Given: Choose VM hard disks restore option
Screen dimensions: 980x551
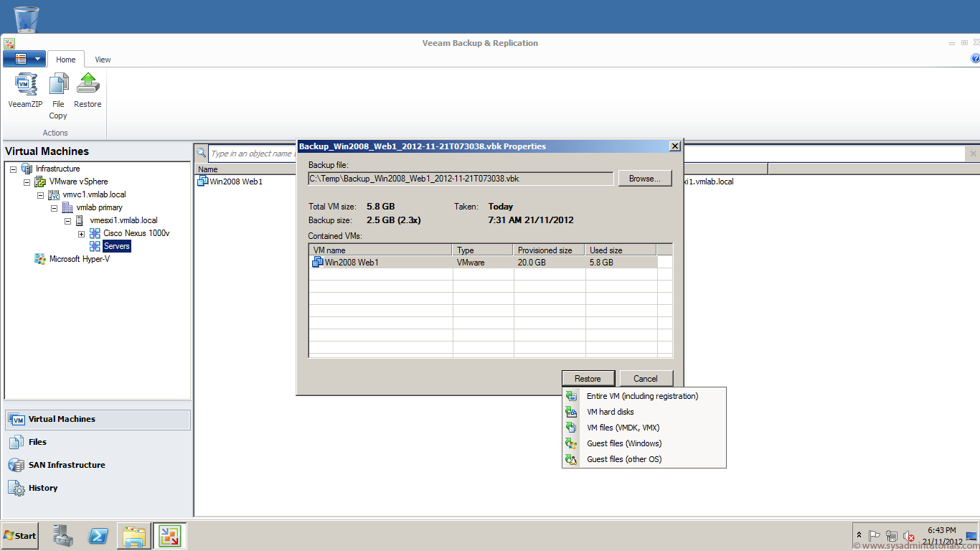Looking at the screenshot, I should [x=644, y=412].
